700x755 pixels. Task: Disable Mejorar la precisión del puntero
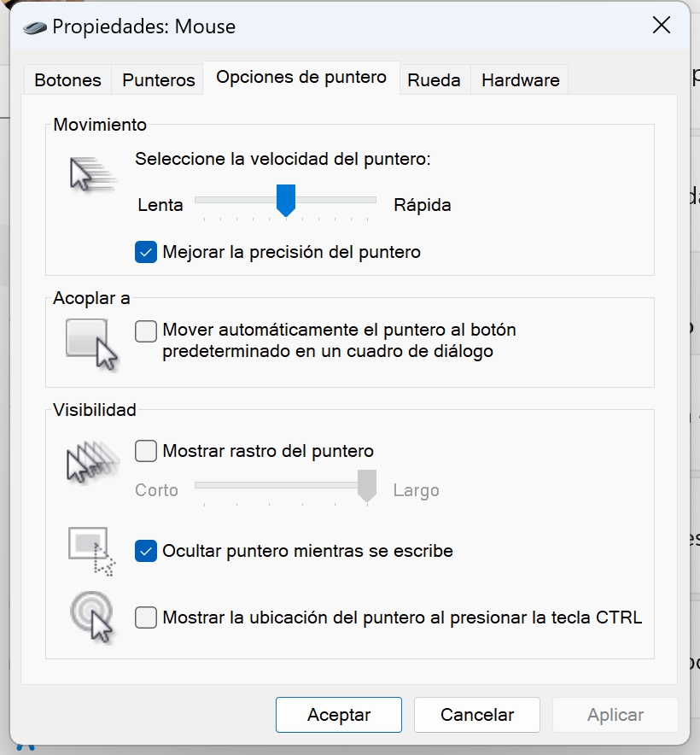[146, 252]
